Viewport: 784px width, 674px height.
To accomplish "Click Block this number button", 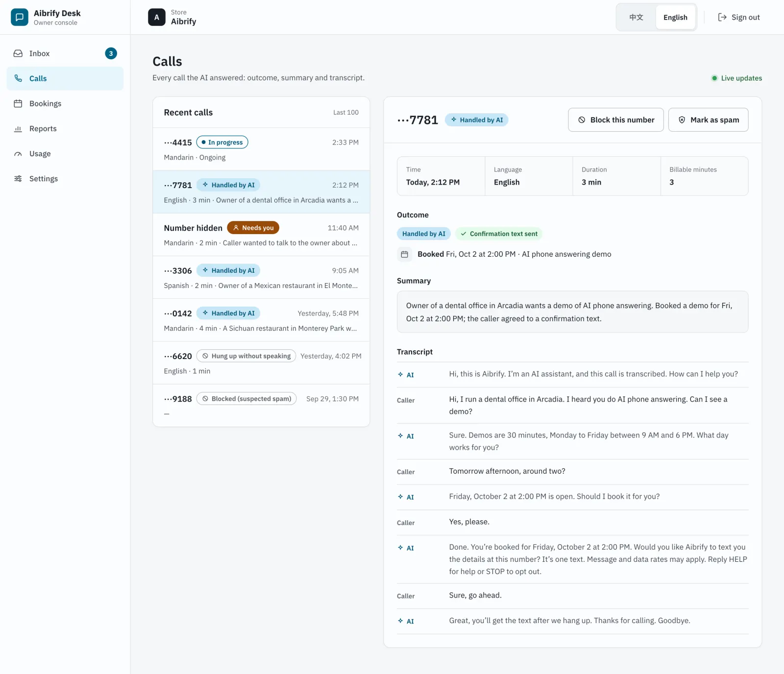I will coord(616,120).
